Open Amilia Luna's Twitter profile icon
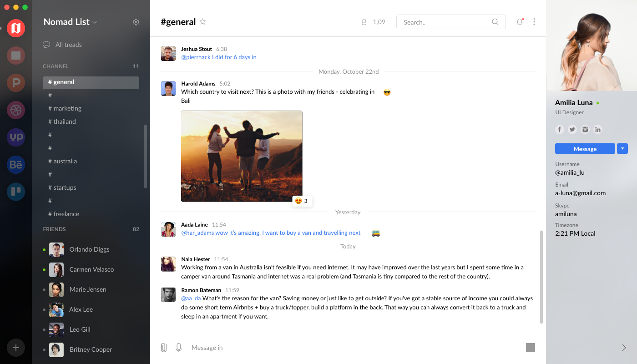The height and width of the screenshot is (364, 637). (x=572, y=129)
